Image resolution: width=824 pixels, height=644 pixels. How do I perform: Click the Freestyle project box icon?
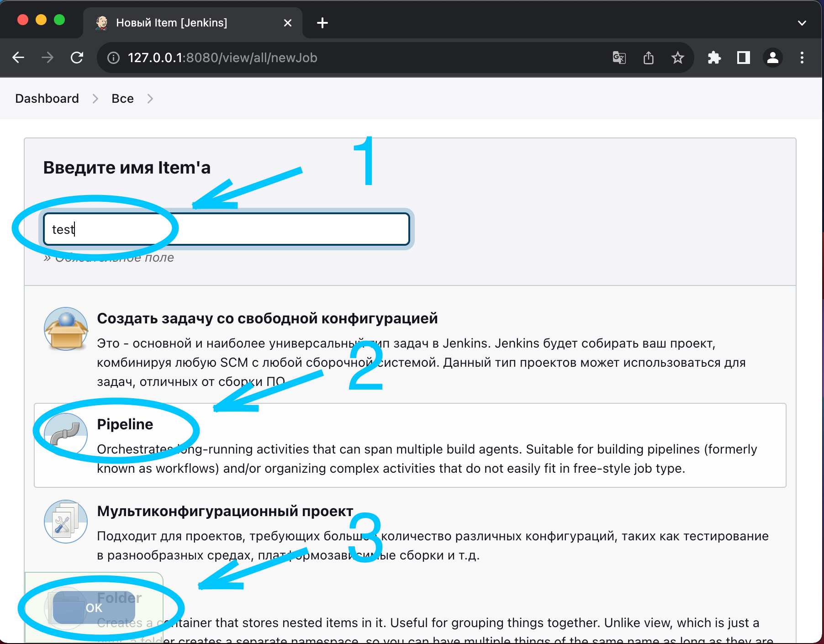[66, 329]
